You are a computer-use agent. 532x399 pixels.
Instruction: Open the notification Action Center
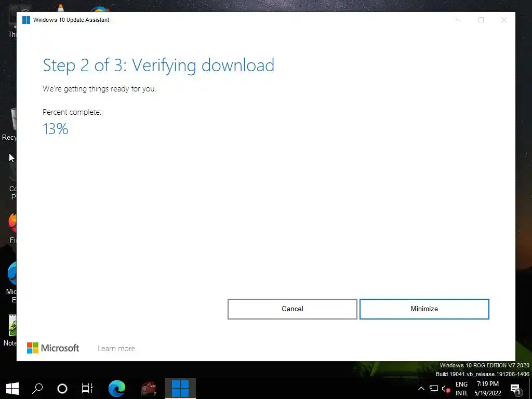point(516,389)
